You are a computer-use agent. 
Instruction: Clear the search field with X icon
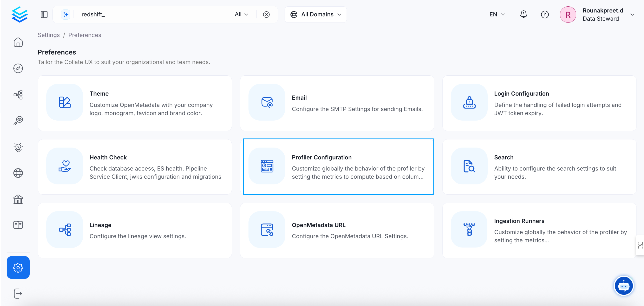click(266, 15)
